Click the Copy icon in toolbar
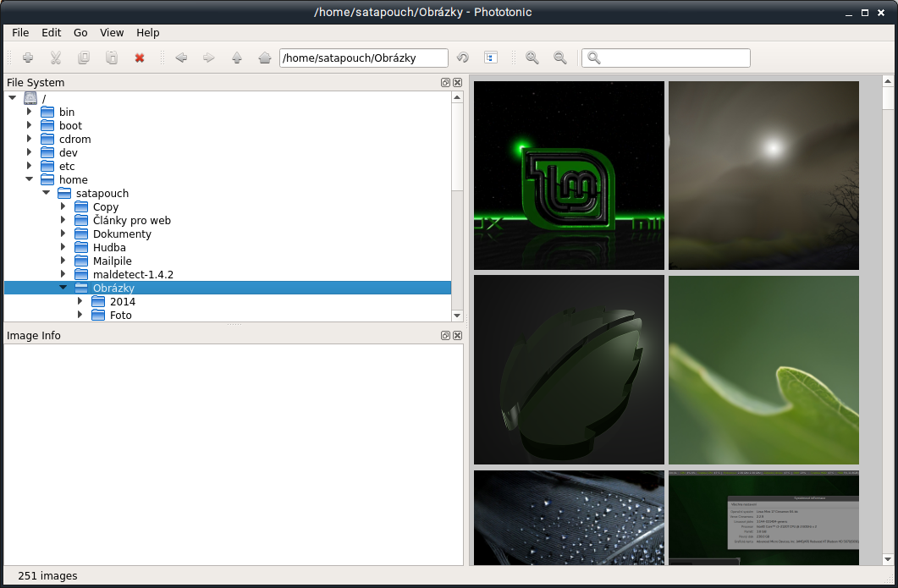Viewport: 898px width, 588px height. 84,58
